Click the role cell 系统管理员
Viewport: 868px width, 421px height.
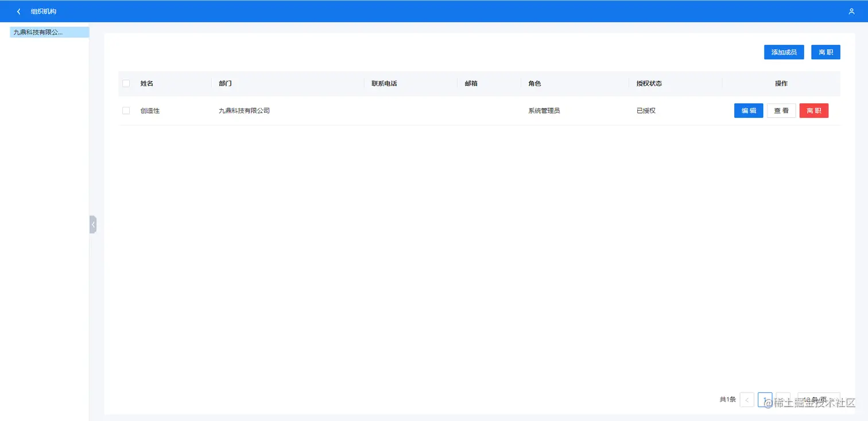point(544,110)
